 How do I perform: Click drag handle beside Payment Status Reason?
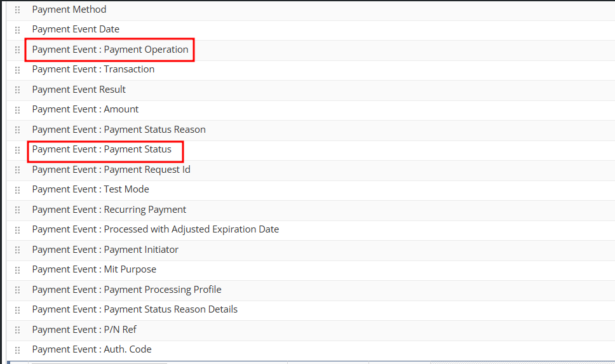click(18, 130)
